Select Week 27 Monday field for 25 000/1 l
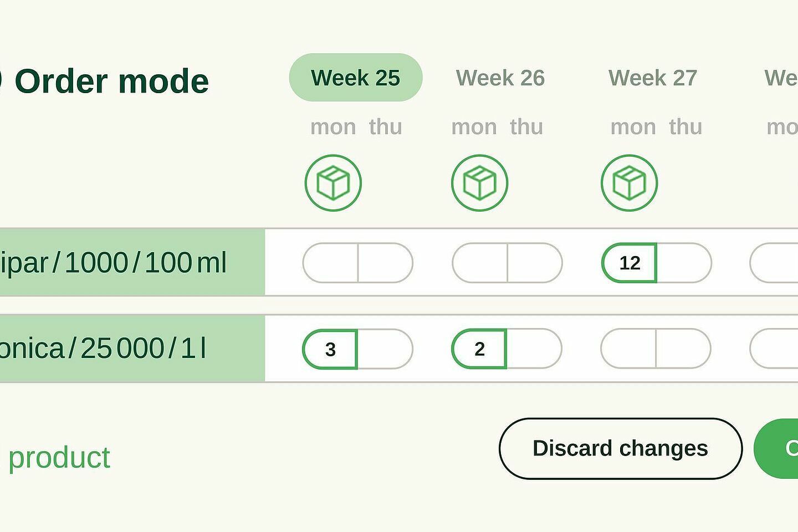Viewport: 798px width, 532px height. 628,349
